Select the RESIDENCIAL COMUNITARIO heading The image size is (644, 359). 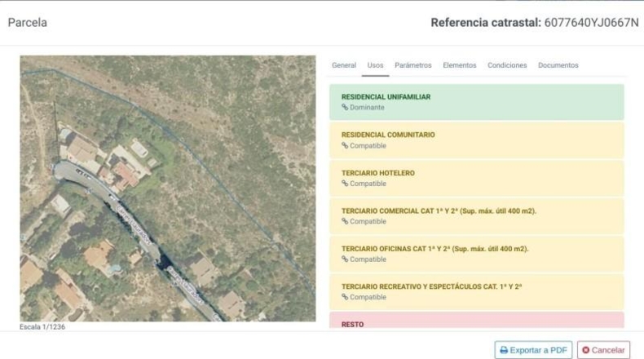click(x=388, y=135)
